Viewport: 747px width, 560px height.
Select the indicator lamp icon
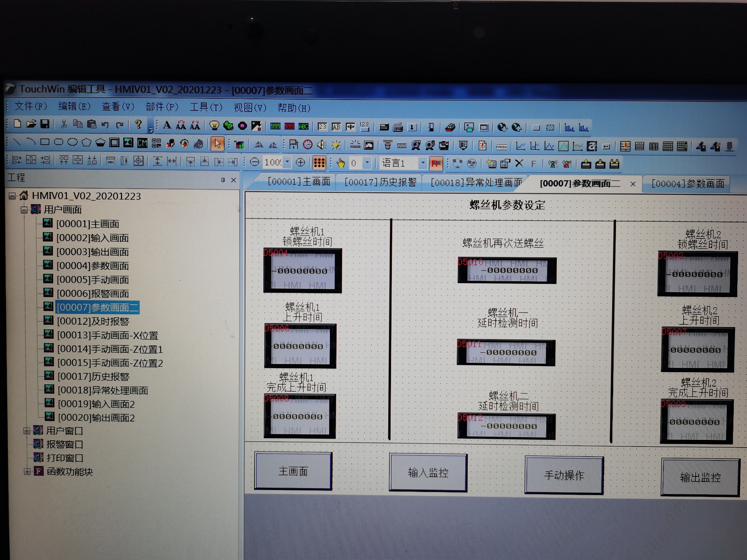click(x=214, y=126)
